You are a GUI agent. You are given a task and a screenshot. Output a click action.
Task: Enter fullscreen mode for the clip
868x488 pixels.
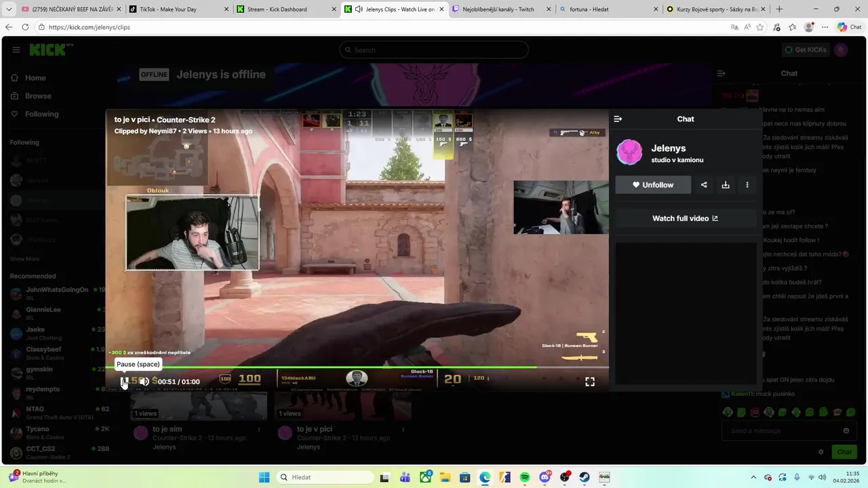coord(590,382)
